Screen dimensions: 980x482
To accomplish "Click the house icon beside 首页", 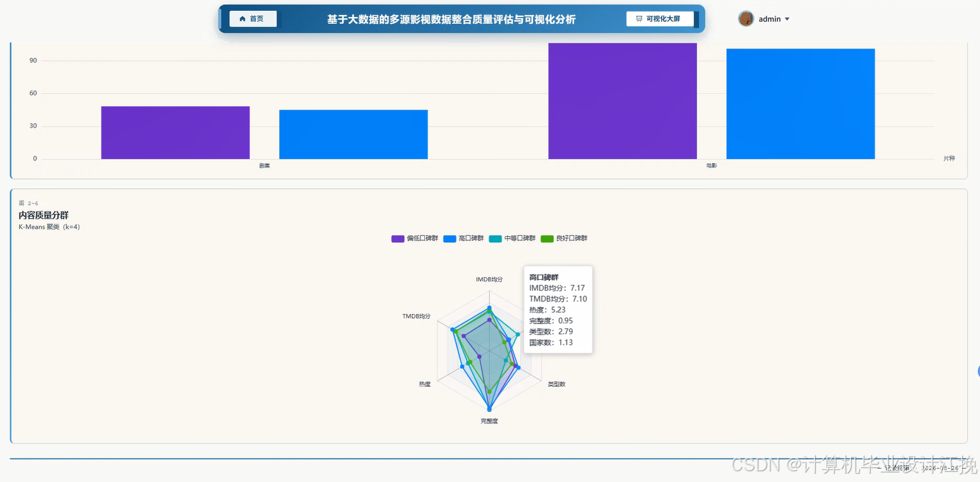I will coord(242,19).
